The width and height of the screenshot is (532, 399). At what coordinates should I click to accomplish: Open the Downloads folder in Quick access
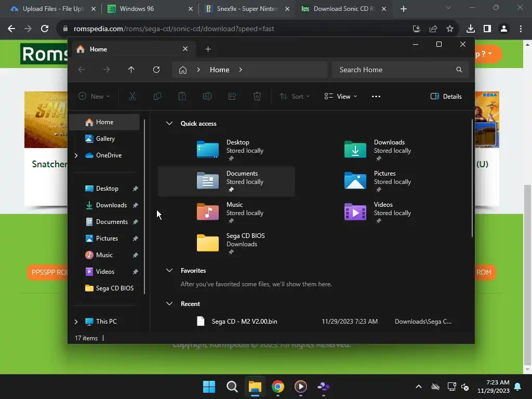coord(374,150)
